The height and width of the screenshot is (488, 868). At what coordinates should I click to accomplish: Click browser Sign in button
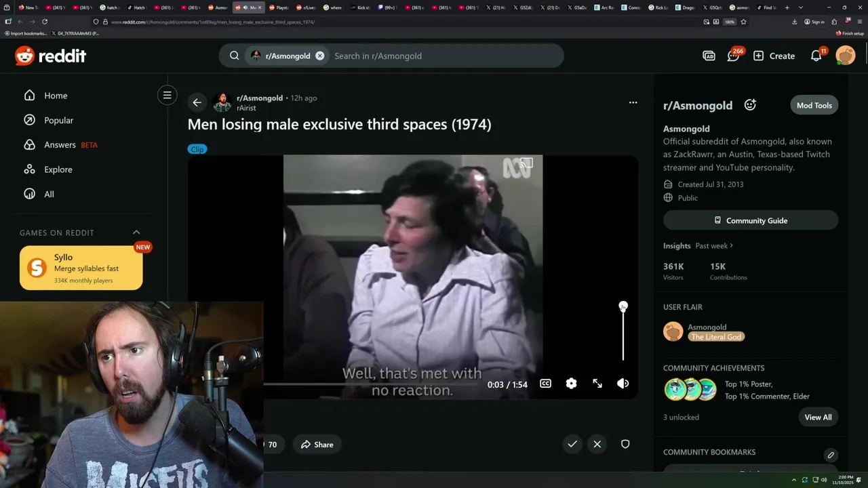pyautogui.click(x=814, y=22)
